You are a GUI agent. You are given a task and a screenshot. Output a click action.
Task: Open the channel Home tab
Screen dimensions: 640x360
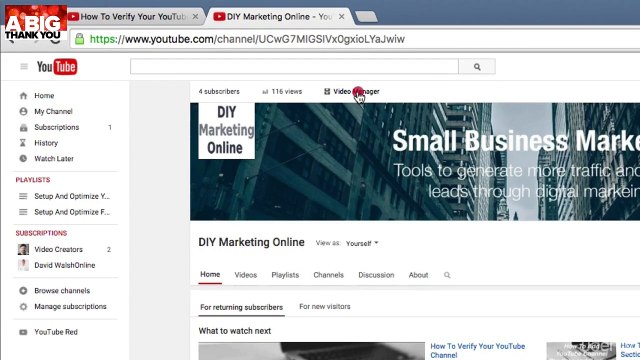210,275
